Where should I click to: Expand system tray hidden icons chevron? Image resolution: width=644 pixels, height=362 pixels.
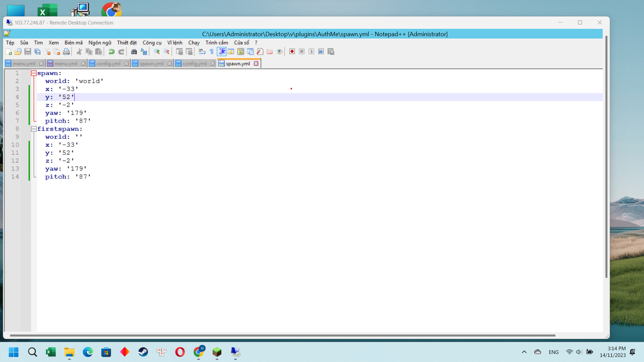[x=524, y=352]
